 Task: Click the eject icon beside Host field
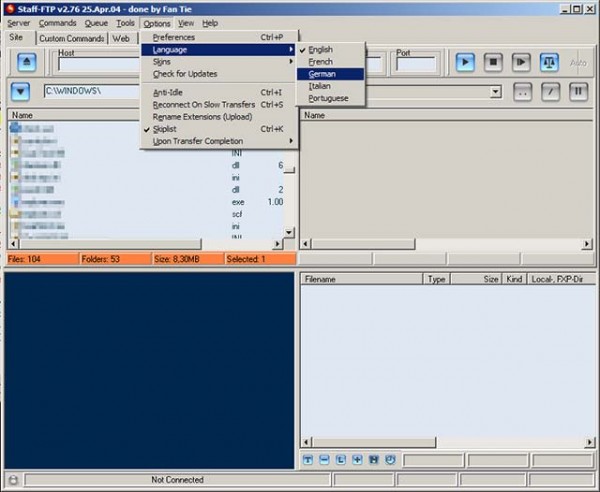pyautogui.click(x=25, y=62)
